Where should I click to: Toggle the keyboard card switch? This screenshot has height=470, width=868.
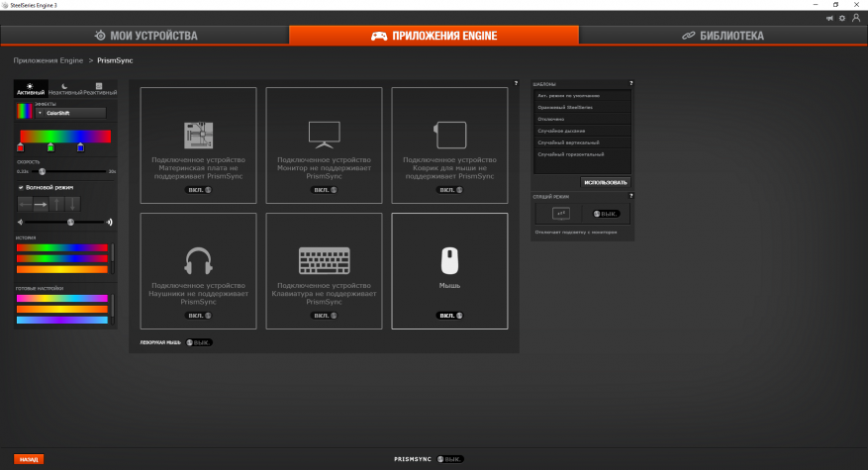point(324,316)
